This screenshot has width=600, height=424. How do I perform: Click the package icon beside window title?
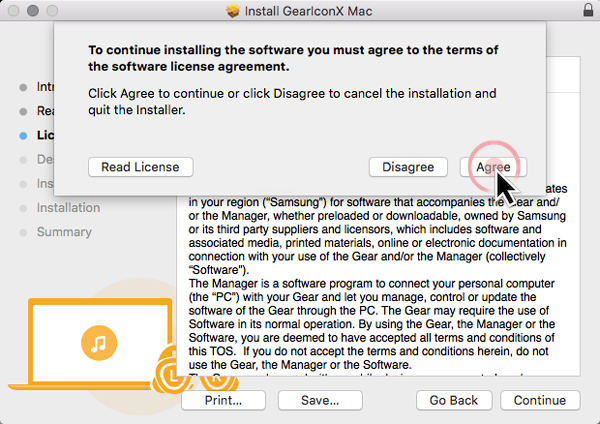[x=233, y=11]
